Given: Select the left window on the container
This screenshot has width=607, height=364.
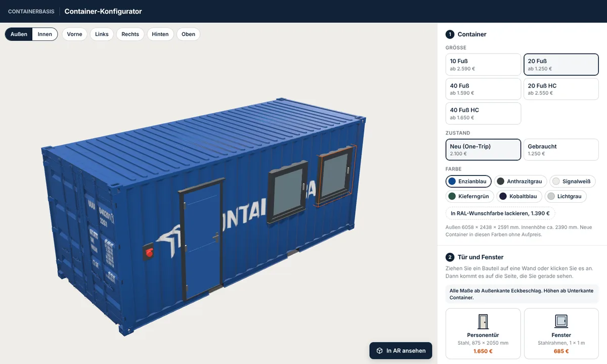Looking at the screenshot, I should tap(287, 192).
